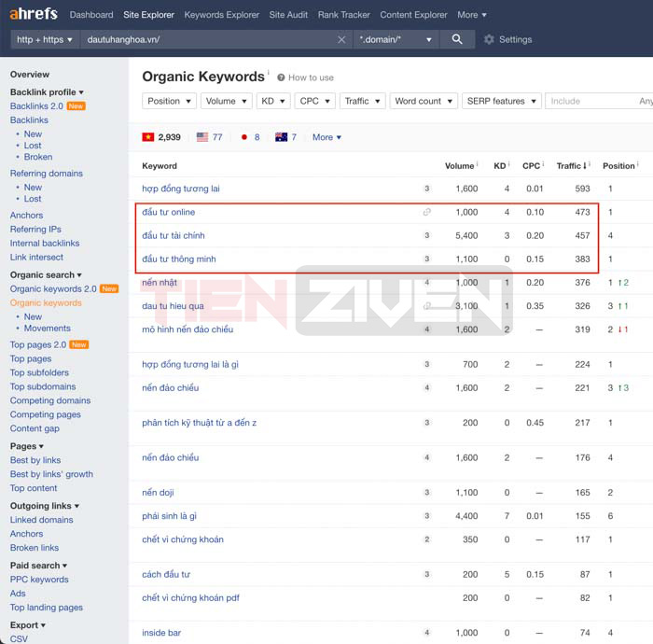Open Link intersect in sidebar
653x644 pixels.
pos(36,257)
